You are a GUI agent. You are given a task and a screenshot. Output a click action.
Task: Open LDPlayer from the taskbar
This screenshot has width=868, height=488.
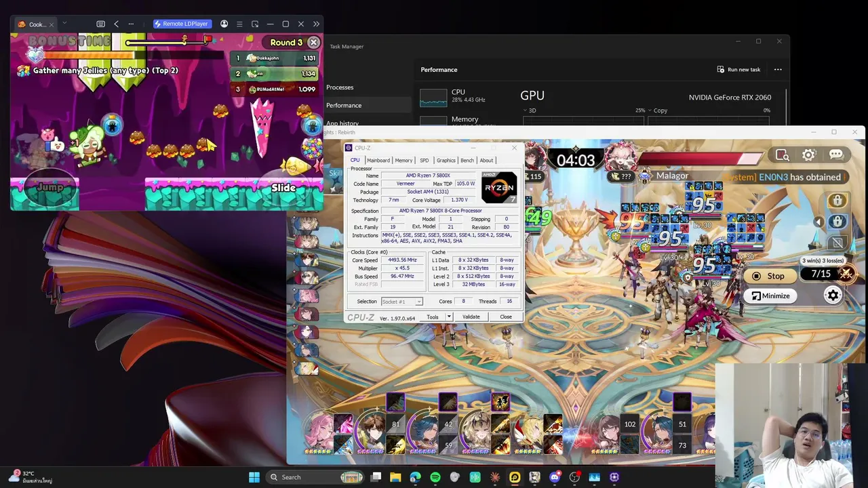(x=515, y=477)
